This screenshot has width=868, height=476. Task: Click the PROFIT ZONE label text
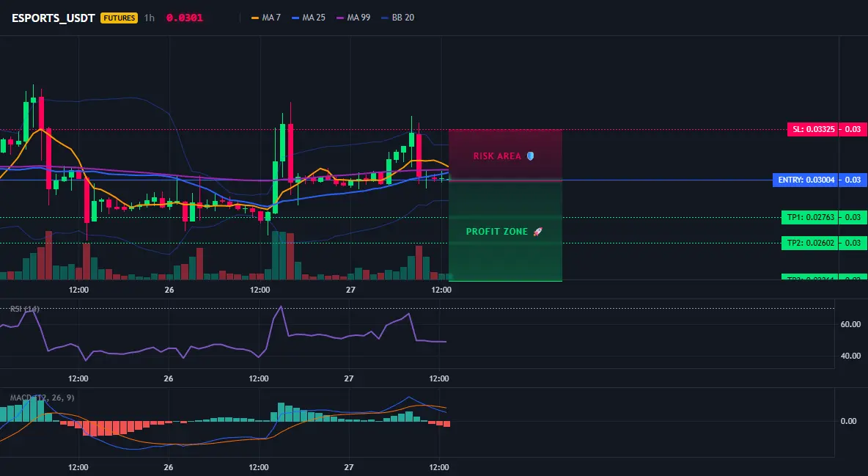click(496, 232)
